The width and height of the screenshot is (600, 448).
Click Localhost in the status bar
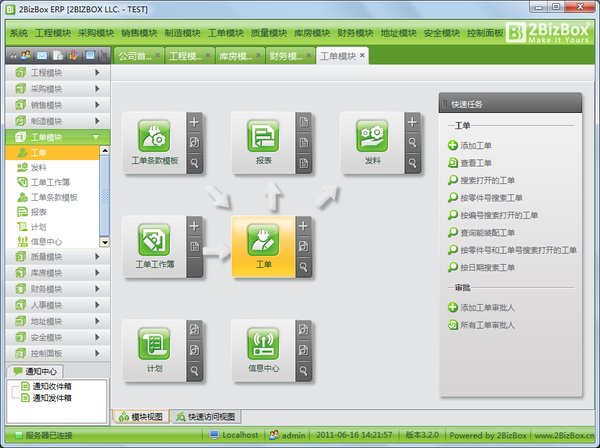click(234, 435)
